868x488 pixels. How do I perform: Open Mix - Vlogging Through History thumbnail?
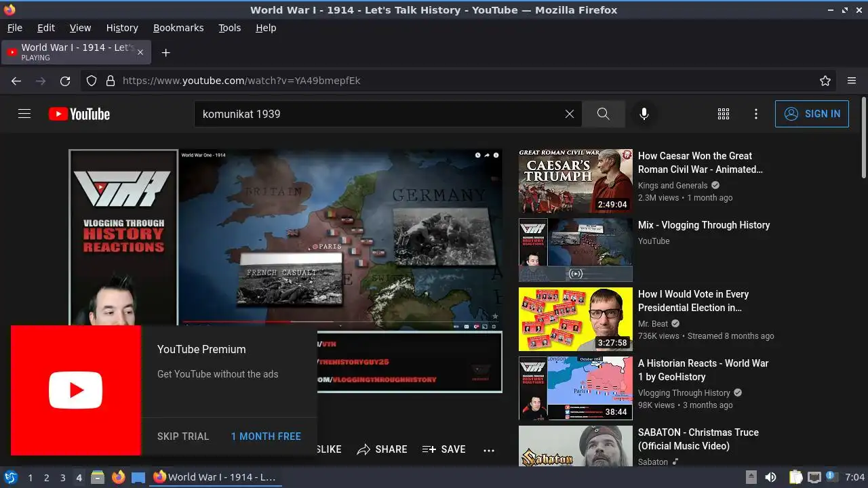[x=576, y=250]
